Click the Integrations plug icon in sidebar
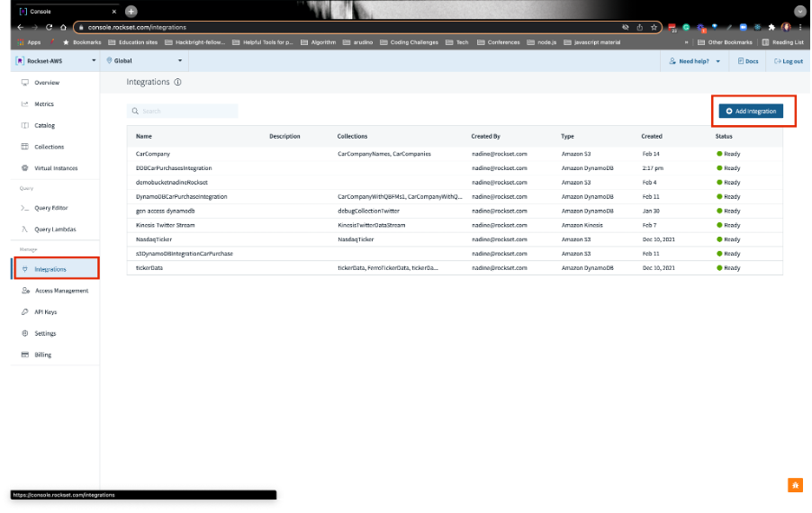The image size is (812, 513). 25,269
